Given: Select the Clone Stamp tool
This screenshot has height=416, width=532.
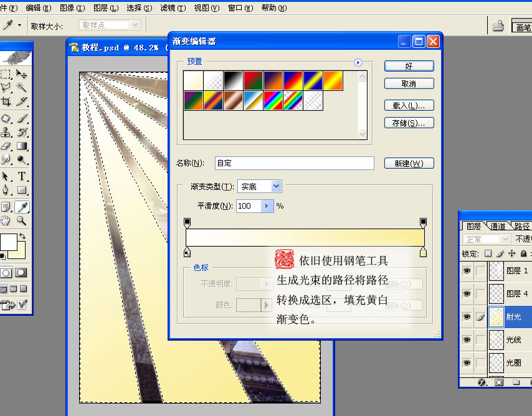Looking at the screenshot, I should pos(6,132).
